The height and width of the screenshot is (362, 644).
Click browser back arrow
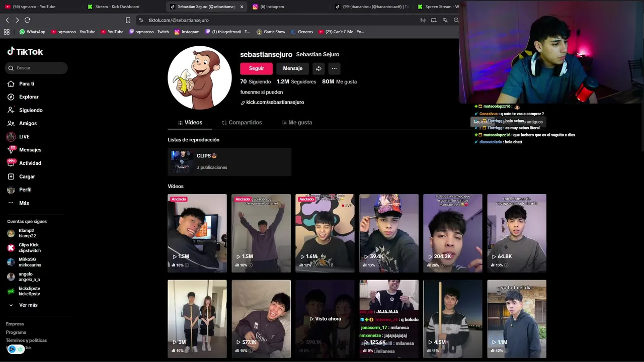tap(8, 20)
